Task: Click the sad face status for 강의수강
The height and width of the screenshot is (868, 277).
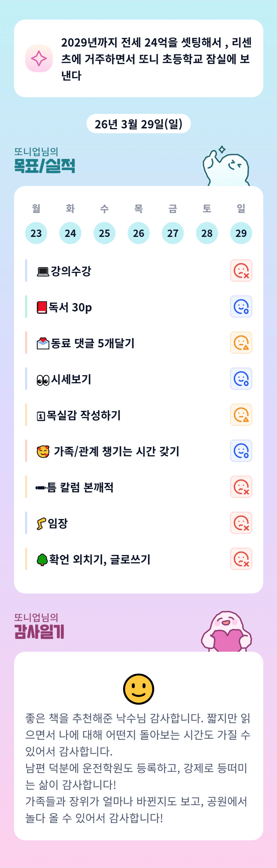Action: pos(241,271)
